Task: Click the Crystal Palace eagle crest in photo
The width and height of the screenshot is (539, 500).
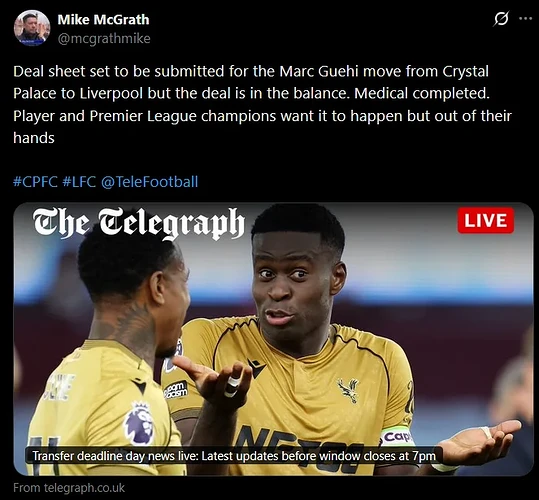Action: (348, 389)
